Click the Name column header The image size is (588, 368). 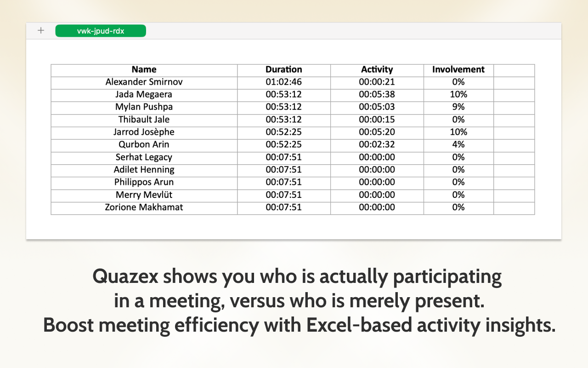[144, 69]
